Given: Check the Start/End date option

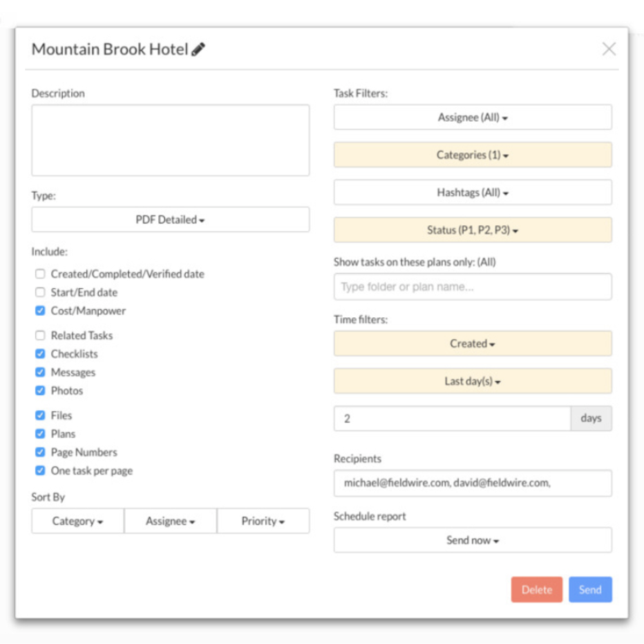Looking at the screenshot, I should 40,292.
